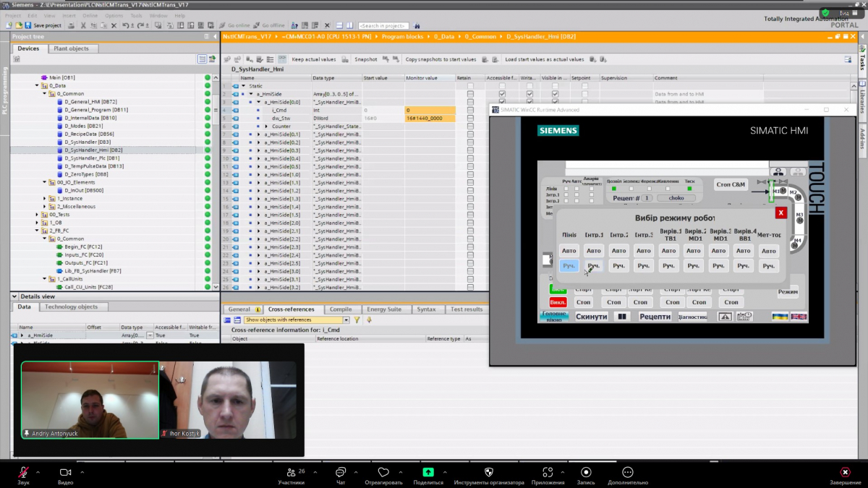Viewport: 868px width, 488px height.
Task: Click the Go online toolbar button
Action: [x=236, y=25]
